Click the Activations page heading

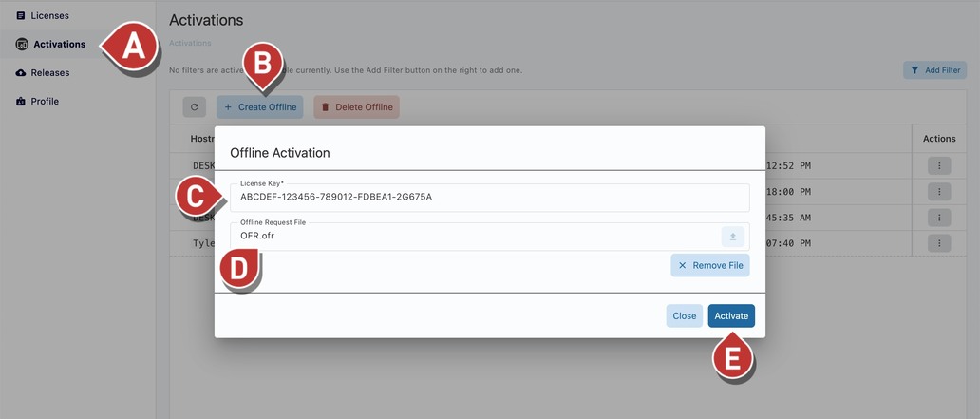206,20
